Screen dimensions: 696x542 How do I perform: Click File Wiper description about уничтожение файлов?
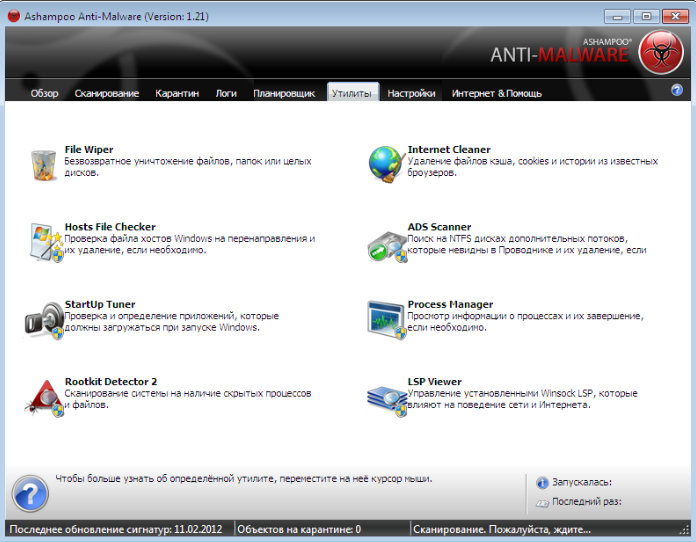[x=188, y=167]
